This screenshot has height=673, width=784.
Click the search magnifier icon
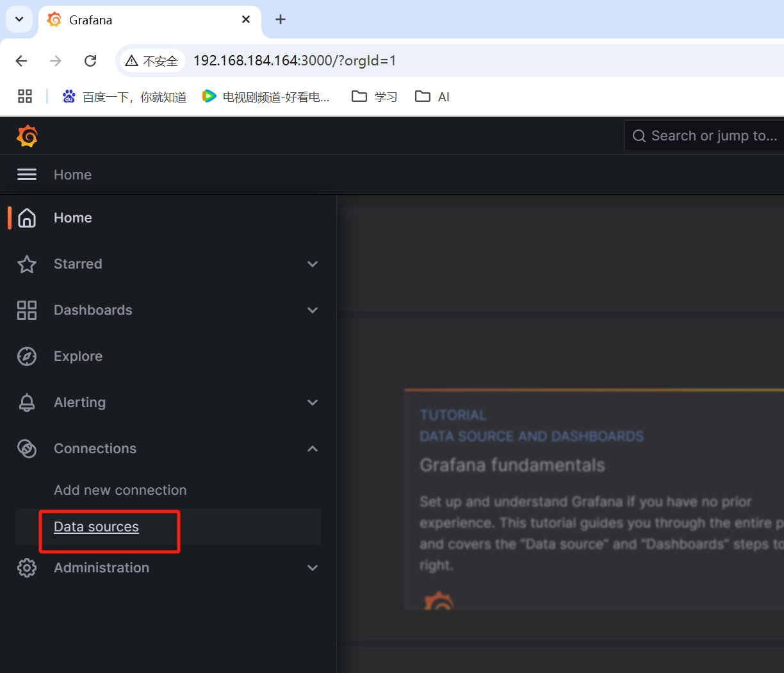click(639, 136)
